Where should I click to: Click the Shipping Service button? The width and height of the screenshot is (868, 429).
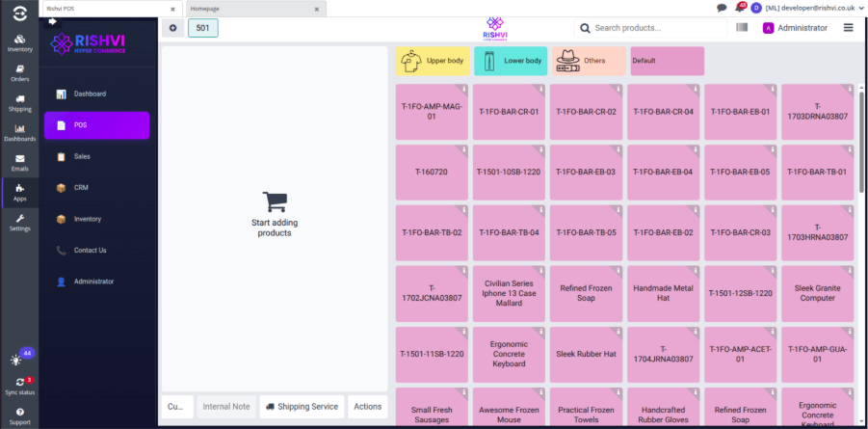[x=300, y=407]
